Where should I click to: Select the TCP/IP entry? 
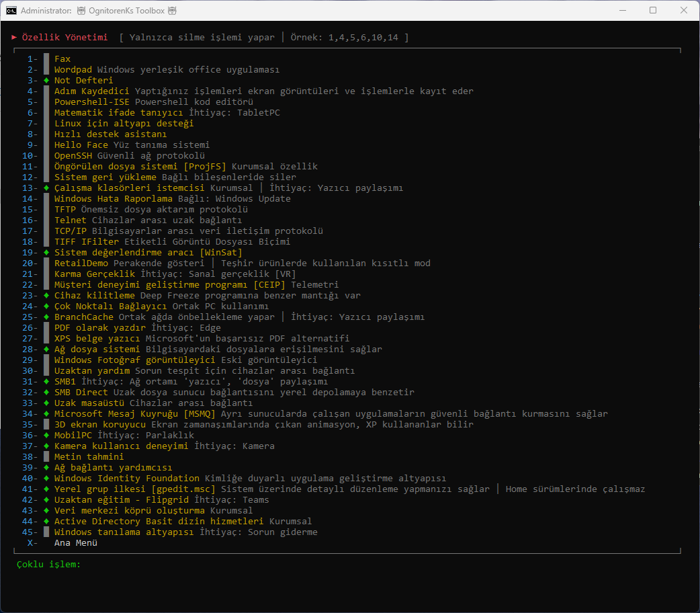[x=71, y=231]
